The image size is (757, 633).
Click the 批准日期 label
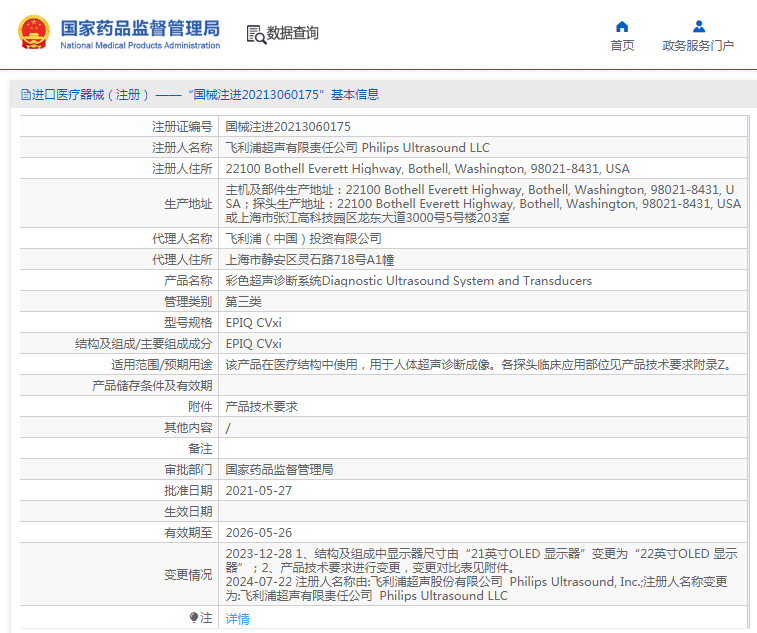point(188,491)
